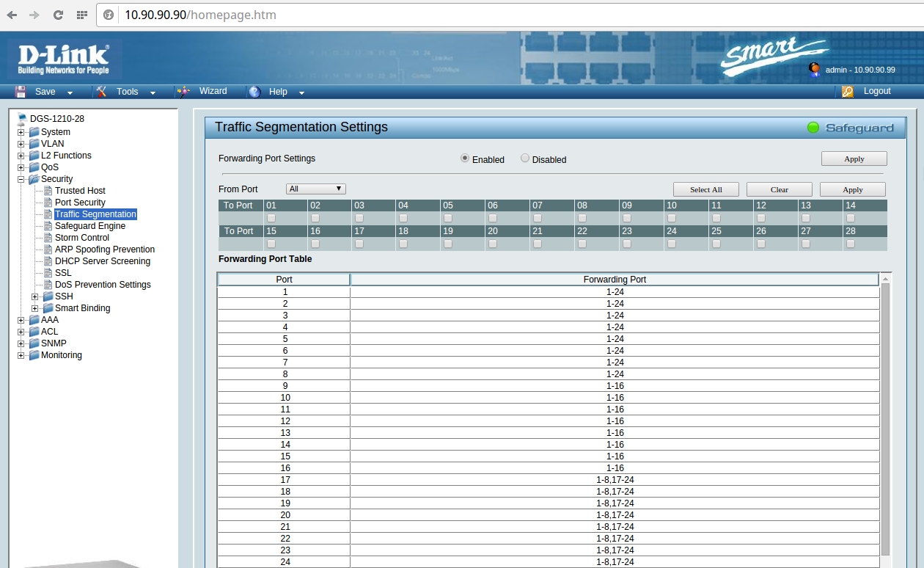Click the Forwarding Port Table scrollbar
Screen dimensions: 924x568
click(885, 418)
